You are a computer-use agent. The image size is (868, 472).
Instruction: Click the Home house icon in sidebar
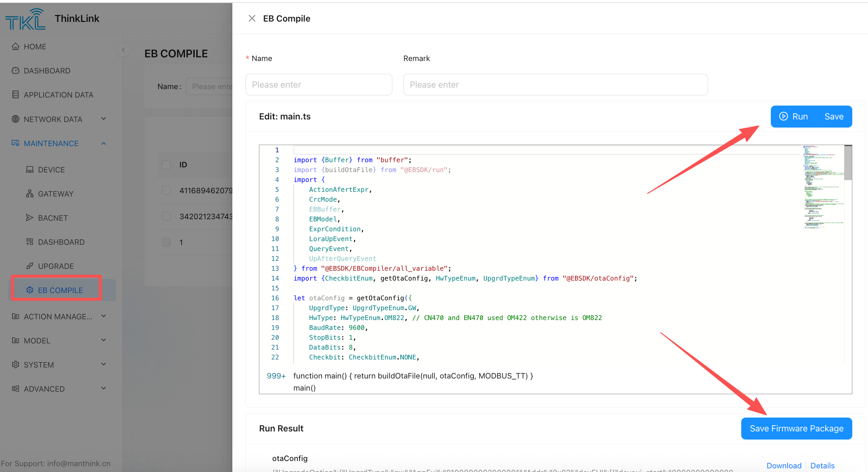15,46
